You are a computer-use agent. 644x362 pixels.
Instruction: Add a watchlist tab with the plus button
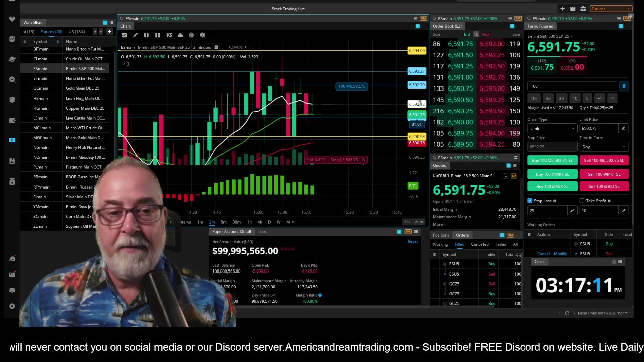[x=109, y=32]
